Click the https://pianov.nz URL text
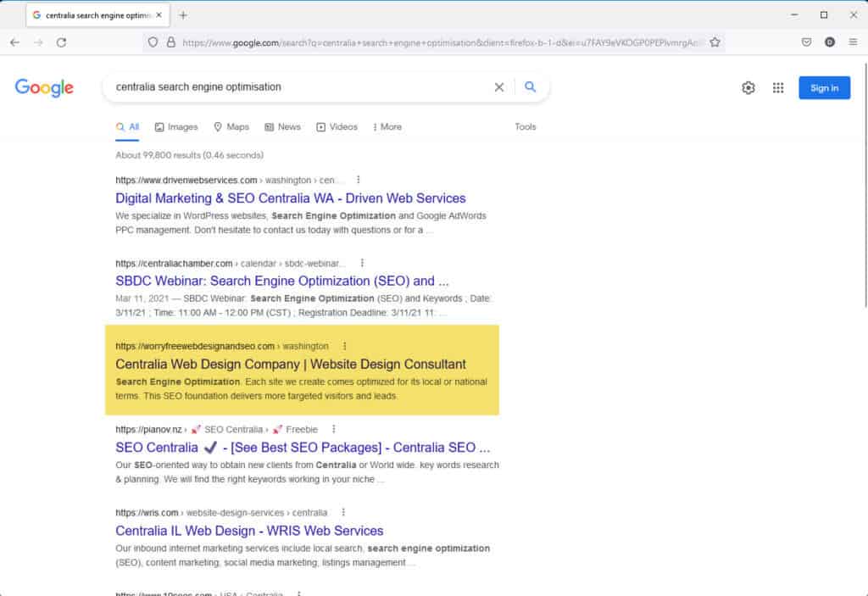The image size is (868, 596). (x=148, y=429)
